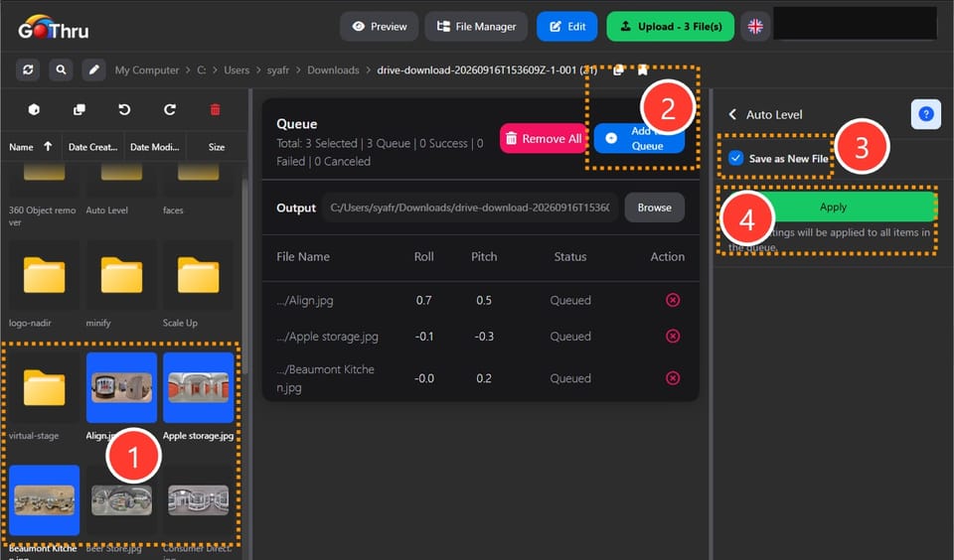Open Auto Level help icon
The width and height of the screenshot is (954, 560).
point(925,114)
